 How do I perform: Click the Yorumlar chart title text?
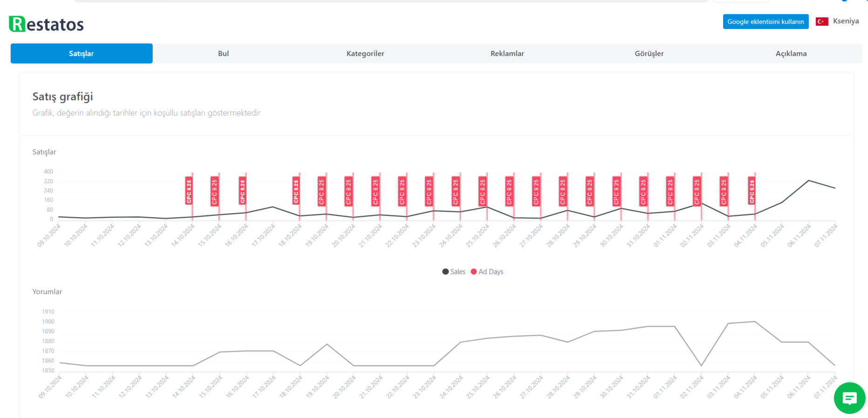click(x=47, y=292)
